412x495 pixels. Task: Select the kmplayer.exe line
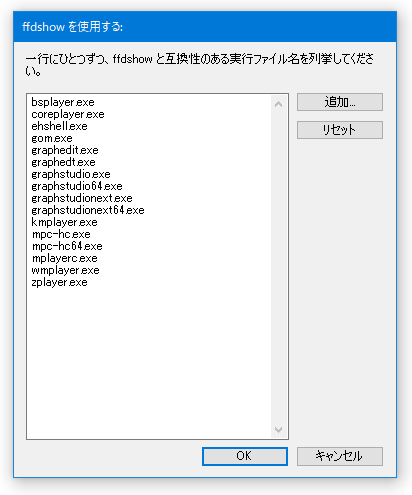click(x=64, y=222)
